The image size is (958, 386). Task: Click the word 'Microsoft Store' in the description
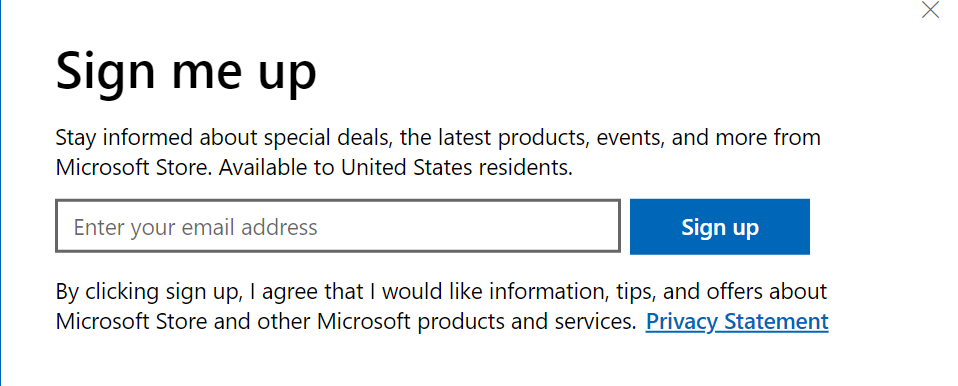click(x=134, y=167)
